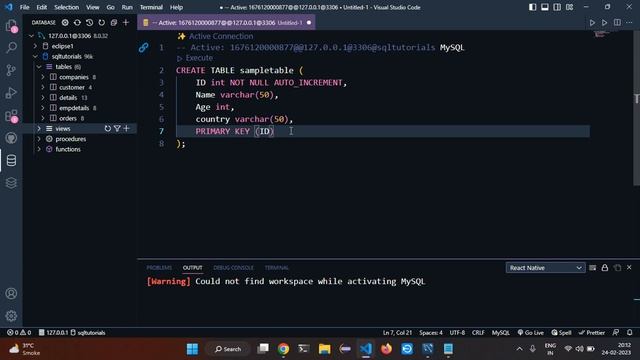This screenshot has height=360, width=640.
Task: Open the Search view in activity bar
Action: 11,48
